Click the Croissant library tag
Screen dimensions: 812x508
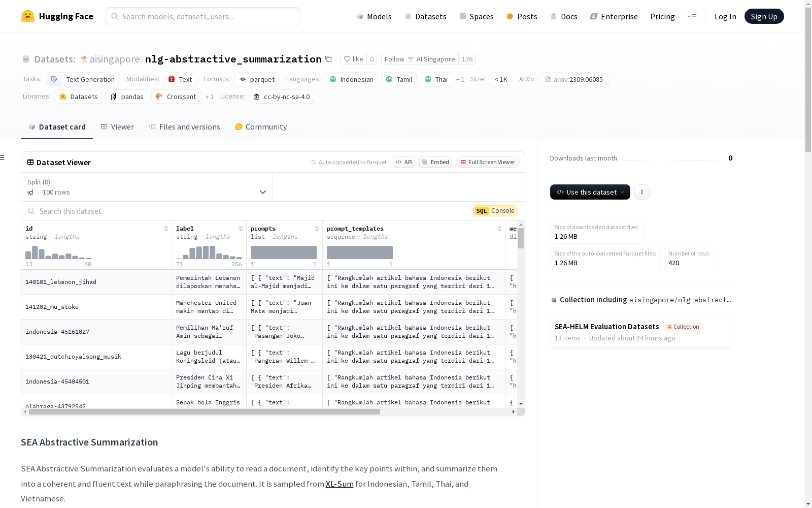pos(176,97)
